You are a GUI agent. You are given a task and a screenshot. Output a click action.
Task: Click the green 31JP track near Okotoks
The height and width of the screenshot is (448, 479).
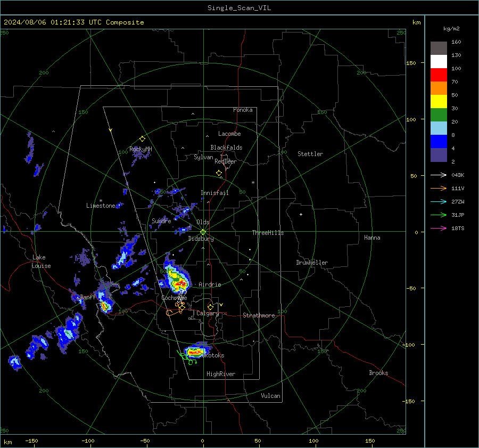pos(187,357)
